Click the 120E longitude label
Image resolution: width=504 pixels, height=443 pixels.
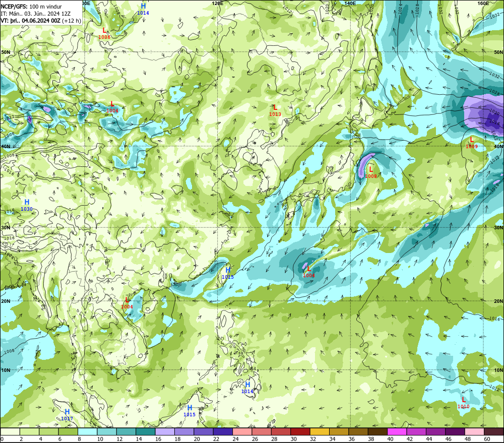(x=218, y=3)
